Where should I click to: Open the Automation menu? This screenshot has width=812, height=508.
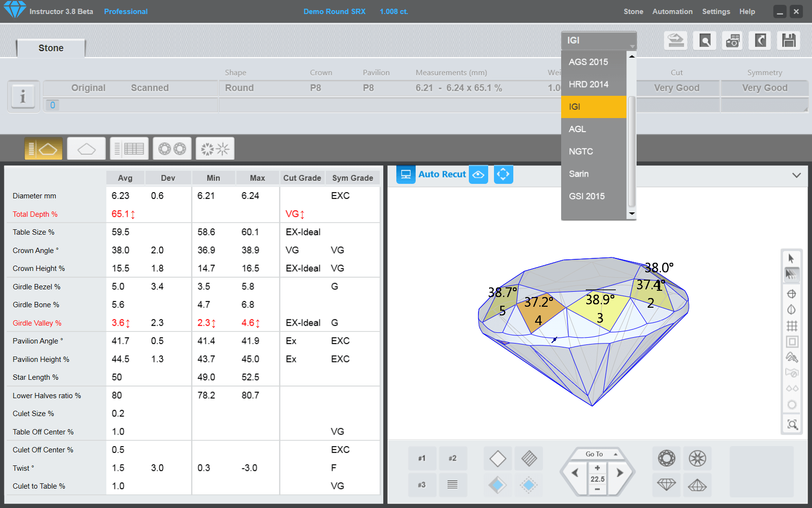672,12
